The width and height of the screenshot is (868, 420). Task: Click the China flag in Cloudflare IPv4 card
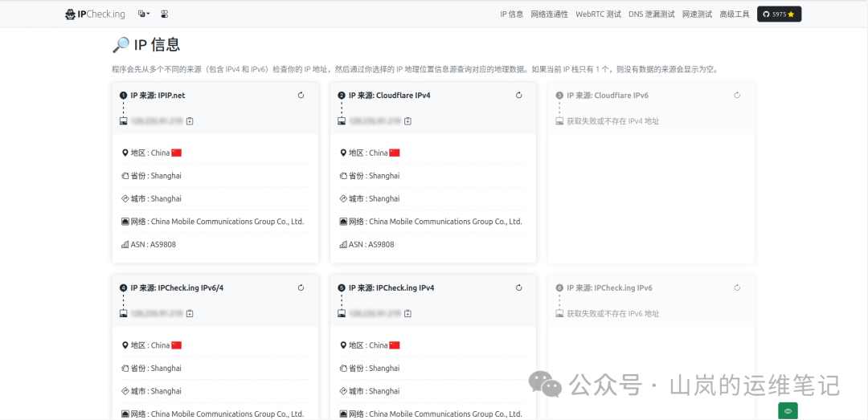coord(394,153)
